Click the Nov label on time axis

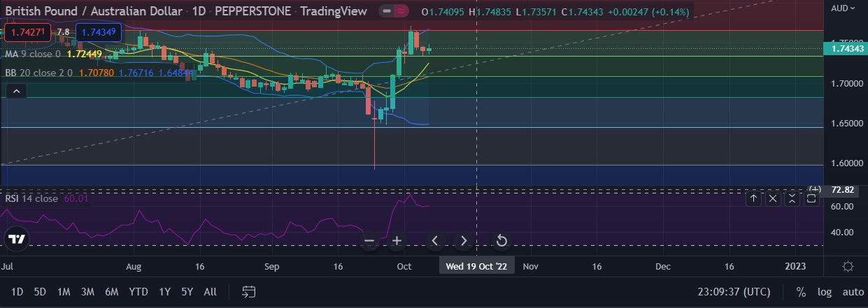pyautogui.click(x=530, y=266)
